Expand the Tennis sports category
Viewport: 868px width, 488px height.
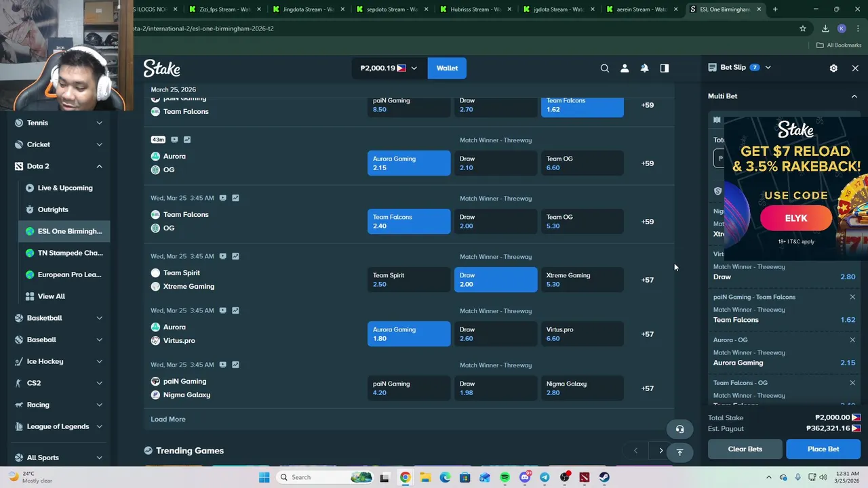[99, 123]
